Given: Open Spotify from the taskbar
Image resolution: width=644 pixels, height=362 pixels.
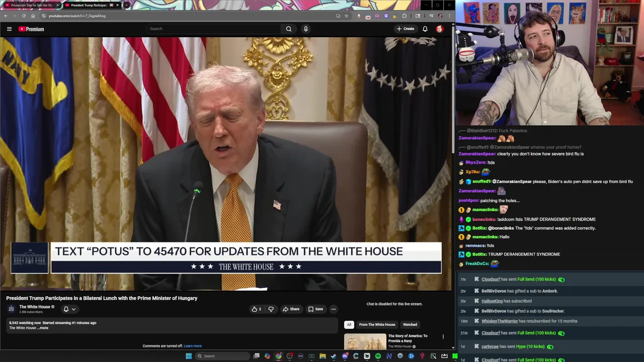Looking at the screenshot, I should pos(378,356).
